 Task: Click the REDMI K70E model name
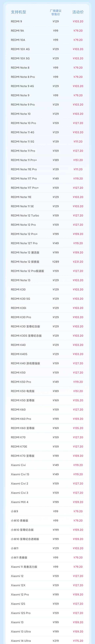(x=19, y=447)
